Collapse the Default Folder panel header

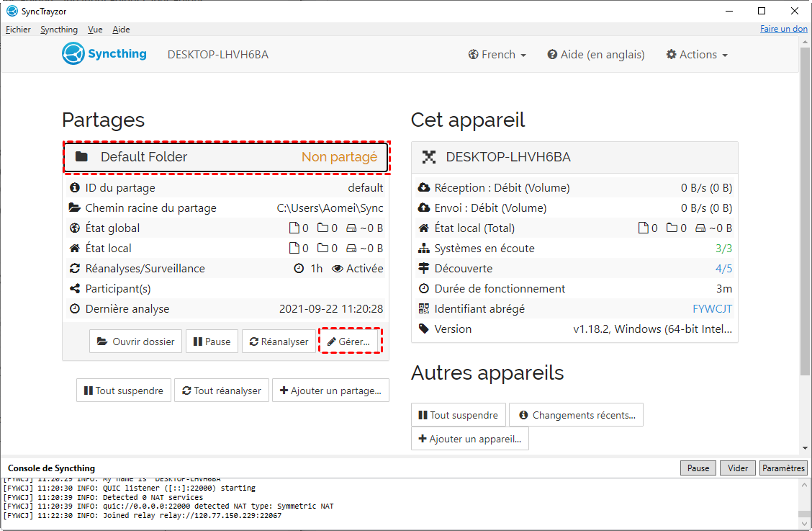tap(226, 156)
